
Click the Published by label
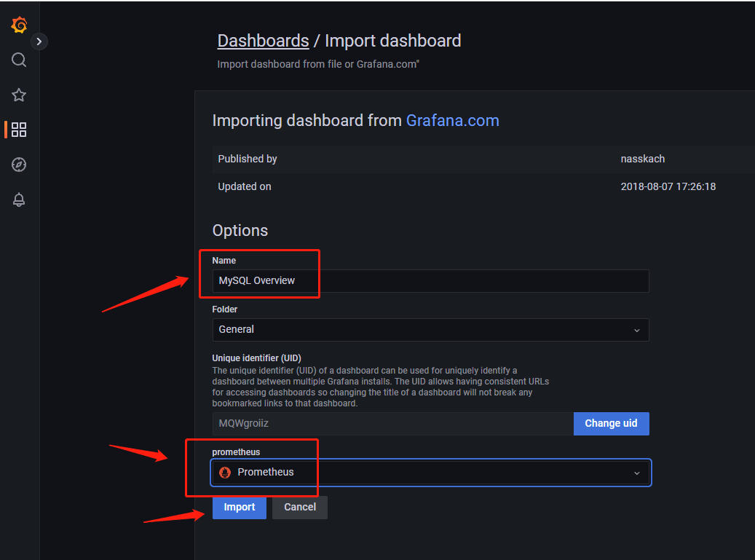point(248,159)
